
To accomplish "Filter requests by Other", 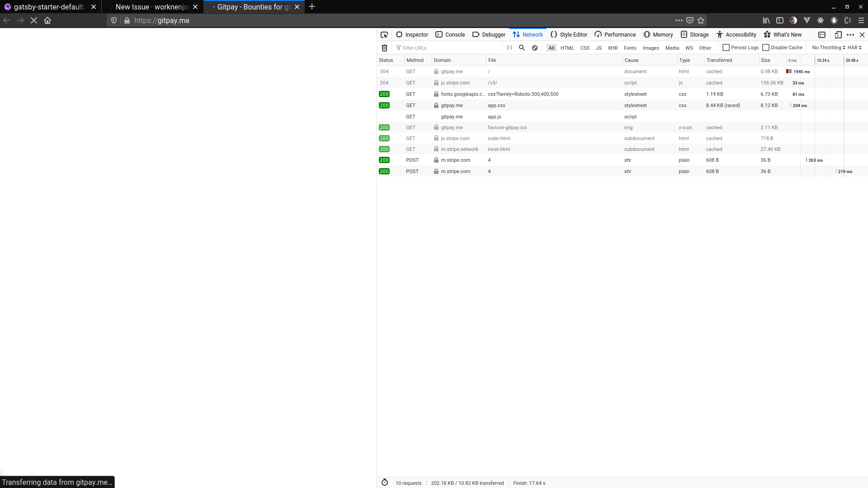I will 705,48.
